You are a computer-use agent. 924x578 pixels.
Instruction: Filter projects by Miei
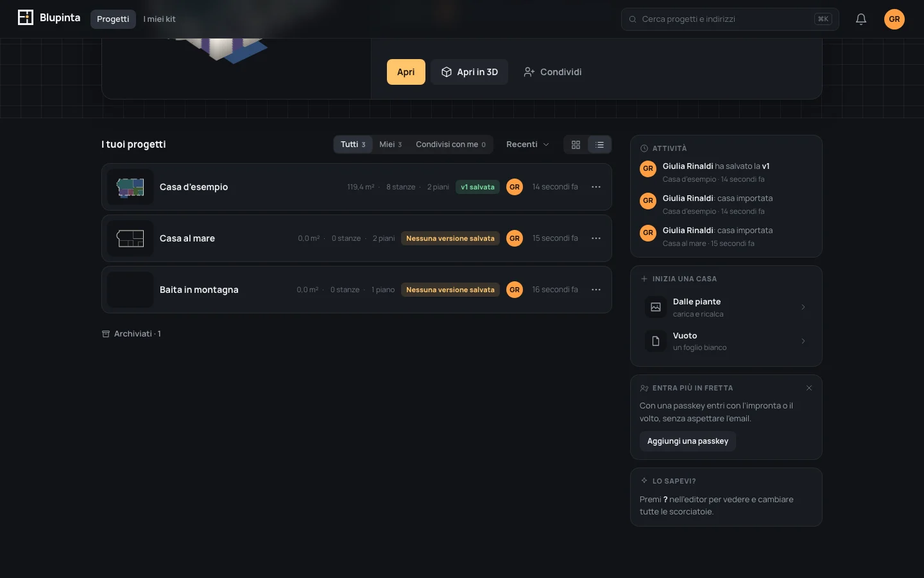pos(390,144)
